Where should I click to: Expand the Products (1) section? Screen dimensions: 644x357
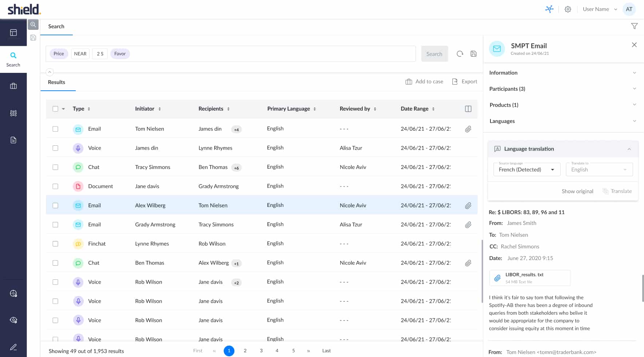(562, 105)
